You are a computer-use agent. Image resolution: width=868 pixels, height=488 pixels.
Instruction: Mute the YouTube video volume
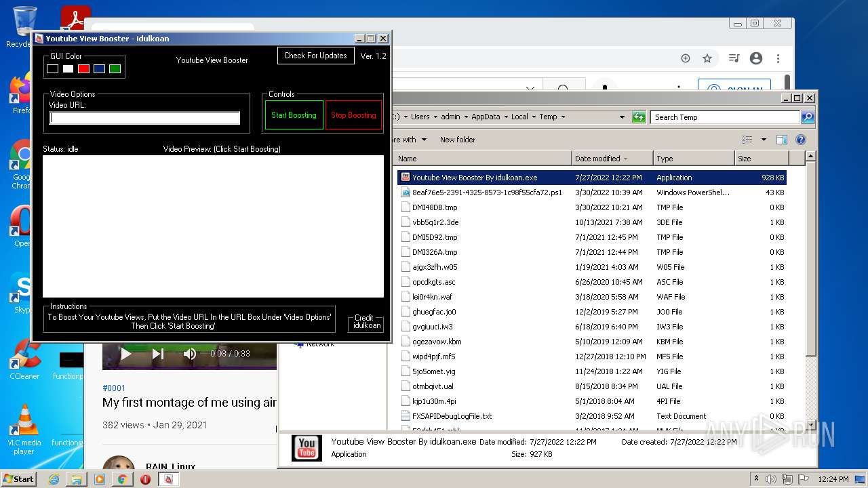pyautogui.click(x=190, y=353)
